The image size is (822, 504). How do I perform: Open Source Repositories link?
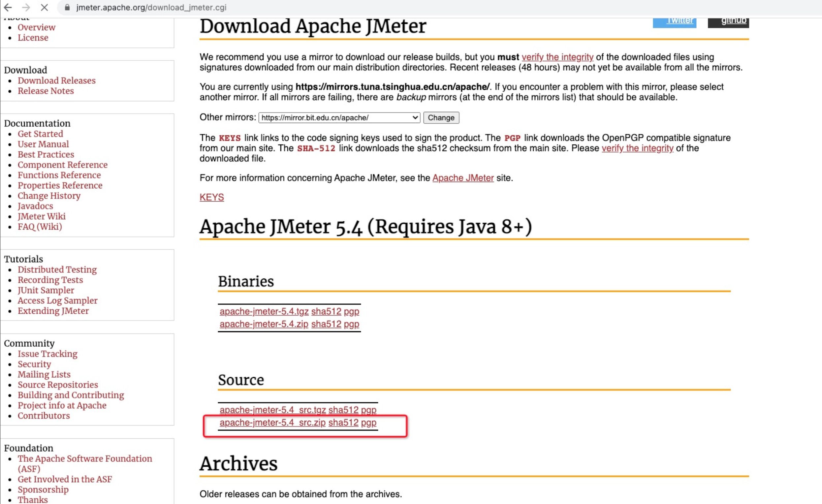point(58,385)
